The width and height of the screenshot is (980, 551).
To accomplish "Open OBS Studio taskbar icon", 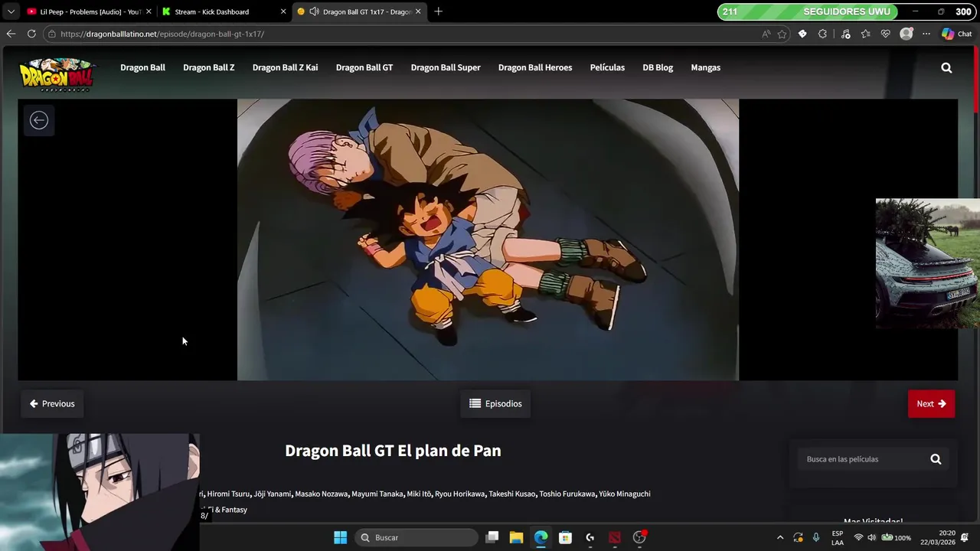I will coord(639,537).
